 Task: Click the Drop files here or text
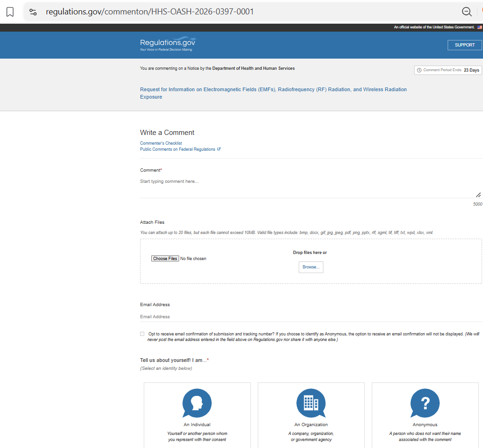pos(310,253)
